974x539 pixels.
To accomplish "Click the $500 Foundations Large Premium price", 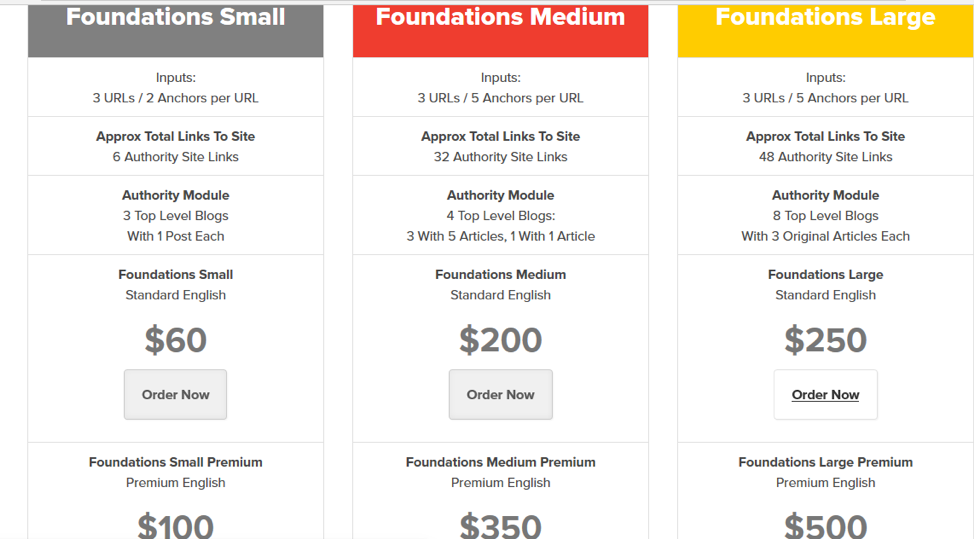I will (x=826, y=525).
